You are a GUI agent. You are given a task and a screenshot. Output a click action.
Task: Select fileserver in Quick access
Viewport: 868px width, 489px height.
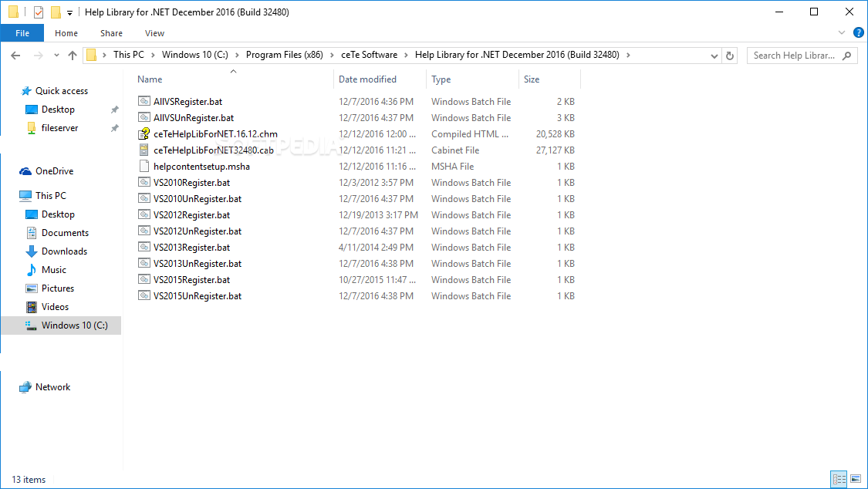(59, 128)
